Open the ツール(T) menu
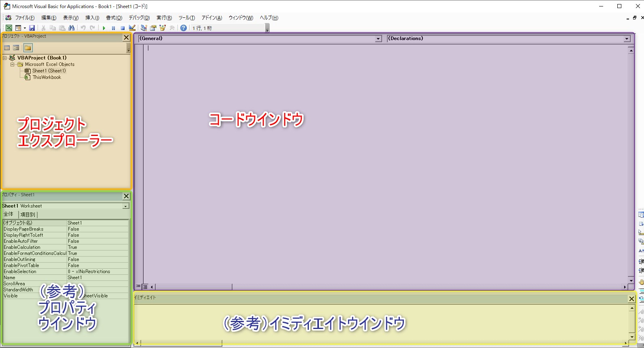644x348 pixels. click(187, 18)
